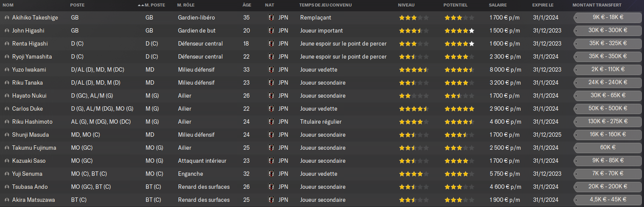Open Renta Higashi's player page
Viewport: 644px width, 207px height.
click(x=30, y=44)
